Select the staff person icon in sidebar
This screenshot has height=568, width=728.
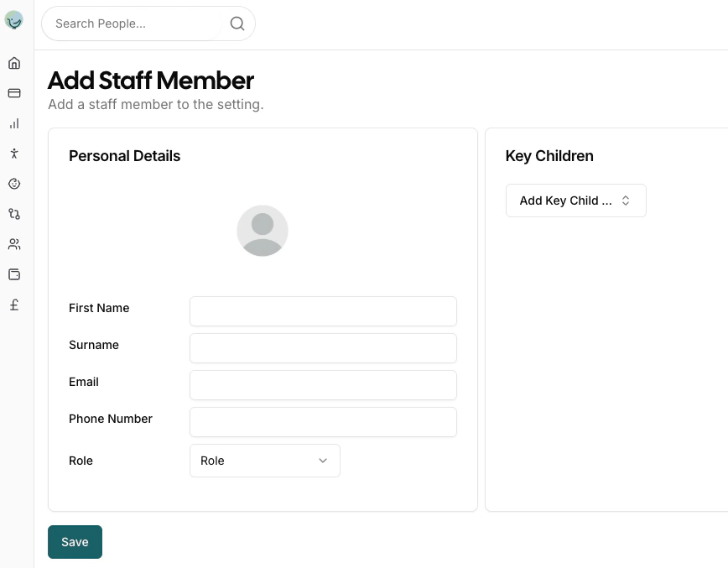pos(13,154)
